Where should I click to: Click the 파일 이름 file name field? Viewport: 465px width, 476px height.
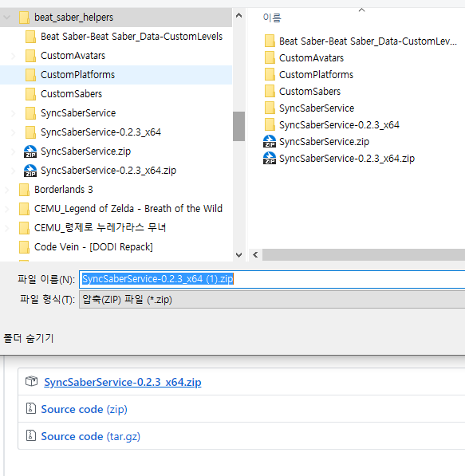(272, 279)
